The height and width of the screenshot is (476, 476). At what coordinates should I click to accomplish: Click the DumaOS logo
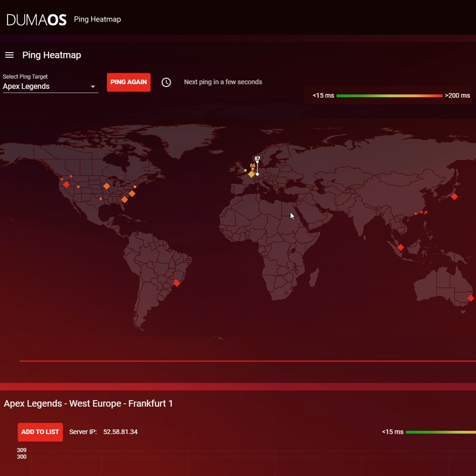coord(36,19)
